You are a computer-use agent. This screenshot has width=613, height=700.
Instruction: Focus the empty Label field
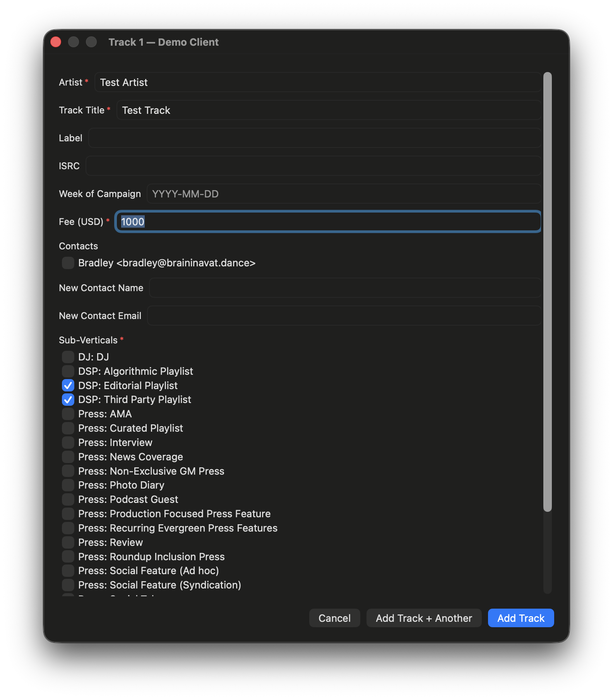(x=315, y=138)
